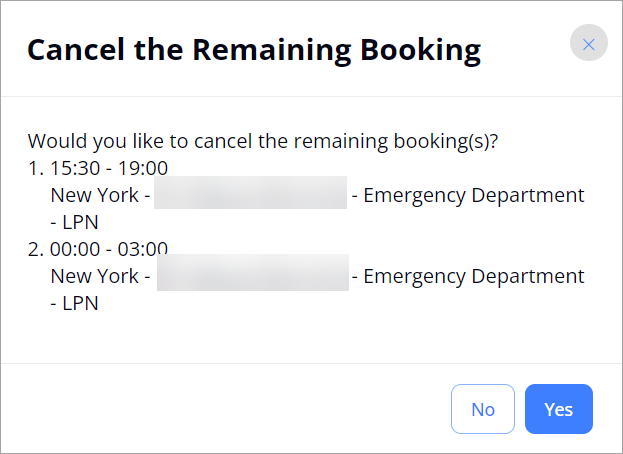Click the word Booking in the header
Image resolution: width=623 pixels, height=454 pixels.
coord(420,51)
